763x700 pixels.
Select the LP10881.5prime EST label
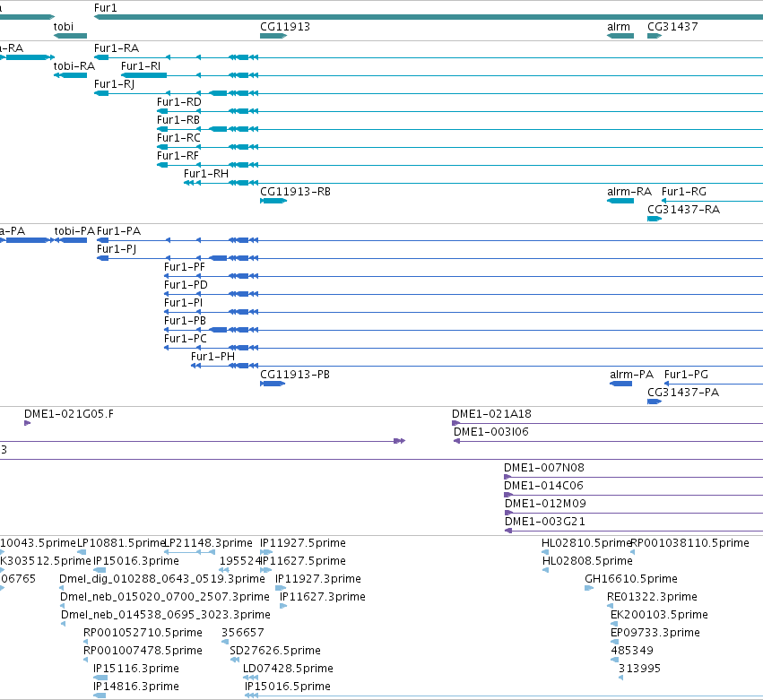122,543
